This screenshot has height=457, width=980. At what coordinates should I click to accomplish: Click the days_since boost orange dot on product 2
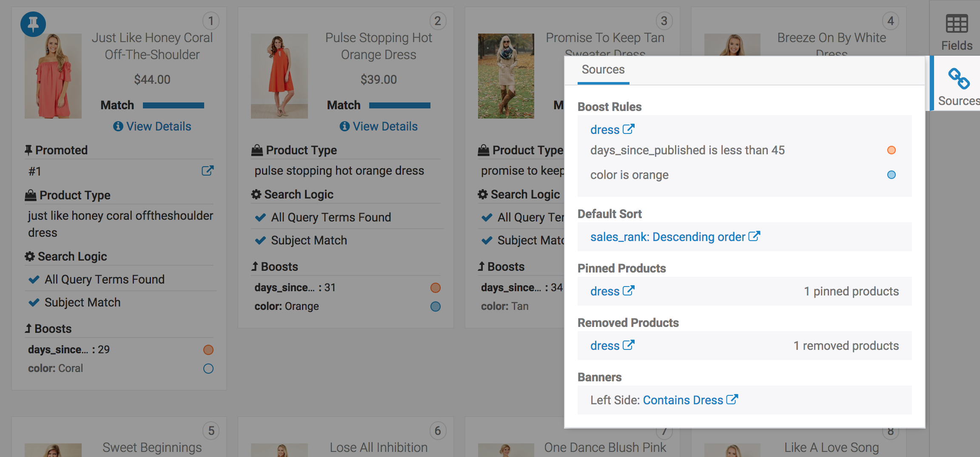pyautogui.click(x=435, y=288)
